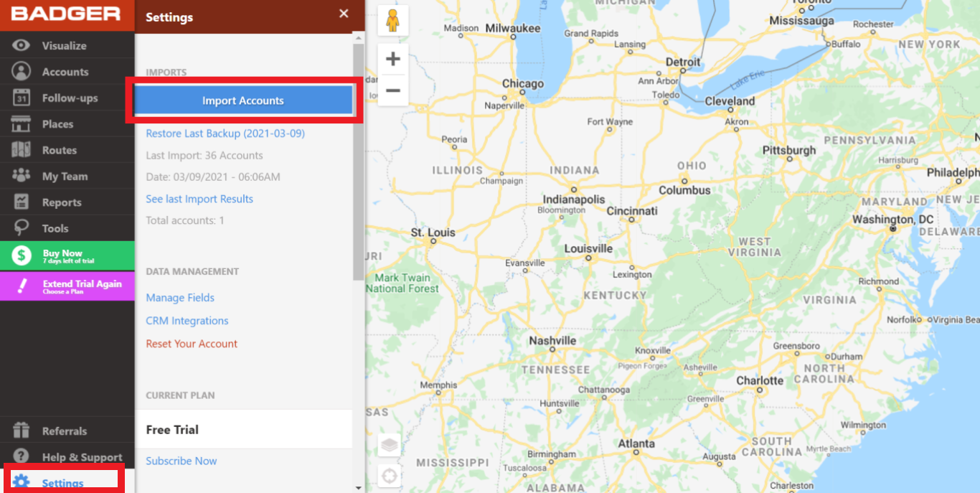Click the import date '03/09/2021 - 06:06AM'
This screenshot has width=980, height=493.
pos(227,177)
